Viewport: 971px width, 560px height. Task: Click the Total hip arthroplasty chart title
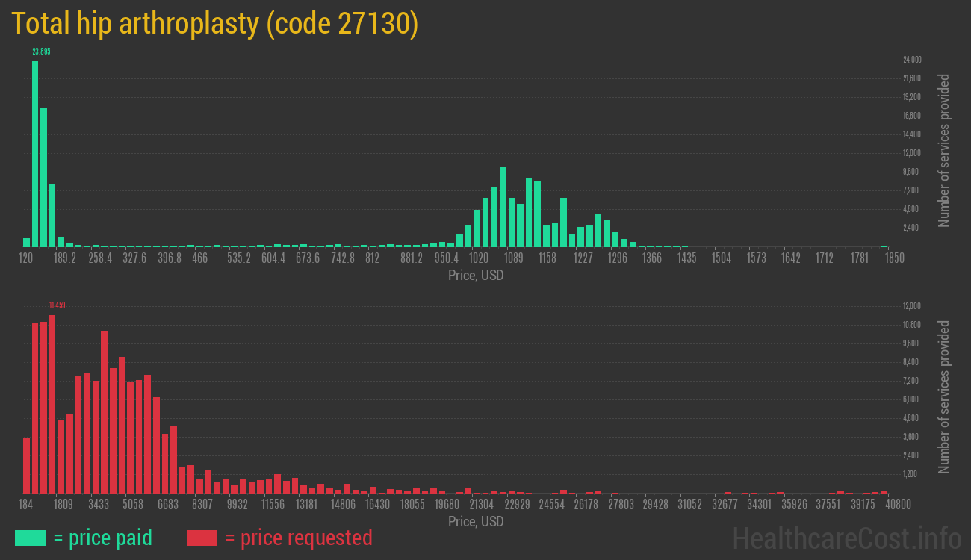214,24
